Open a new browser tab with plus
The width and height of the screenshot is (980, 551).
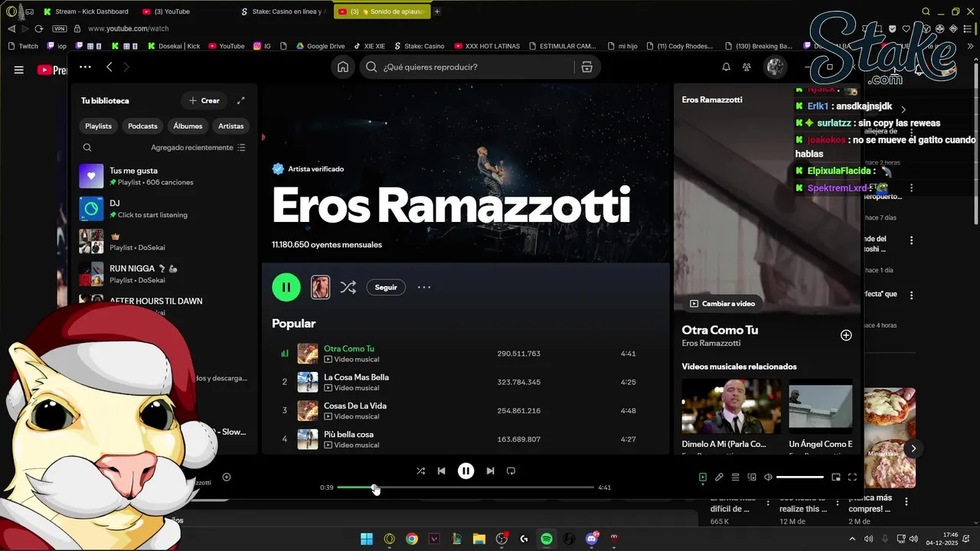(x=437, y=11)
